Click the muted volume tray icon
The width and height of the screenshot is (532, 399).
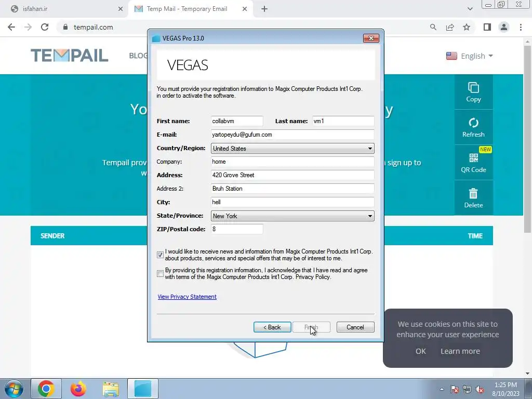tap(480, 389)
